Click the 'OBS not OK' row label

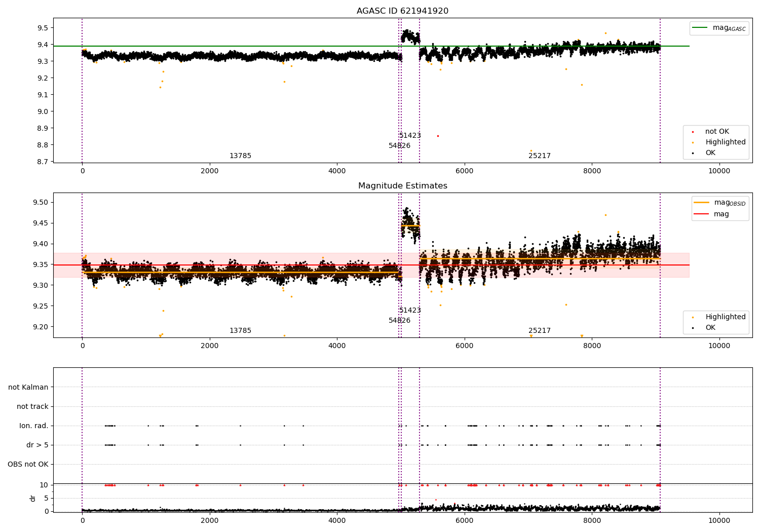(x=28, y=465)
